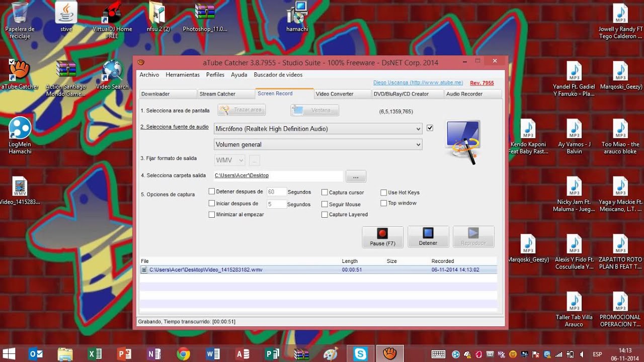Click the Trazar area button

[x=242, y=110]
